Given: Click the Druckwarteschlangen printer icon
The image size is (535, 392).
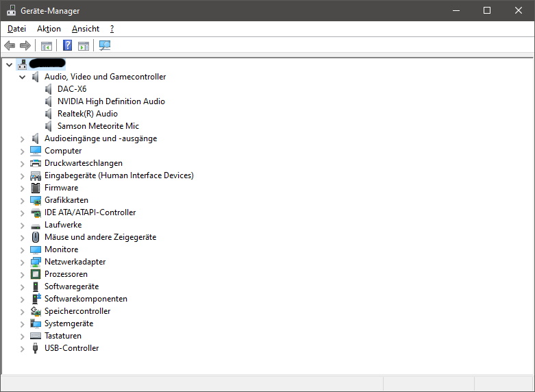Looking at the screenshot, I should pos(36,163).
